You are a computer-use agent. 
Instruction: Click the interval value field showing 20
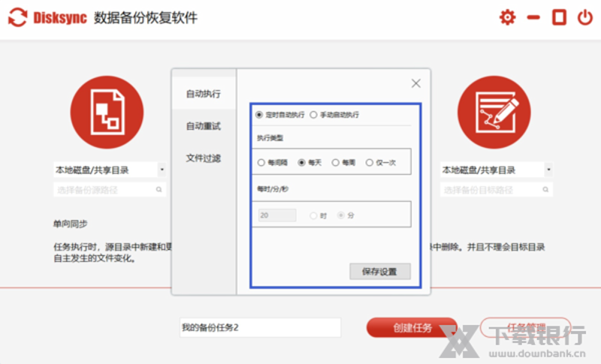coord(277,215)
